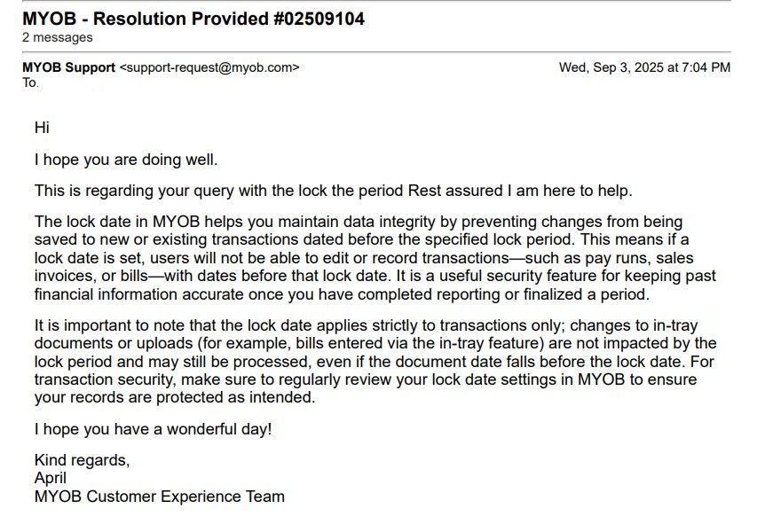Click the line "I hope you are doing well."
The width and height of the screenshot is (765, 532).
pos(125,160)
